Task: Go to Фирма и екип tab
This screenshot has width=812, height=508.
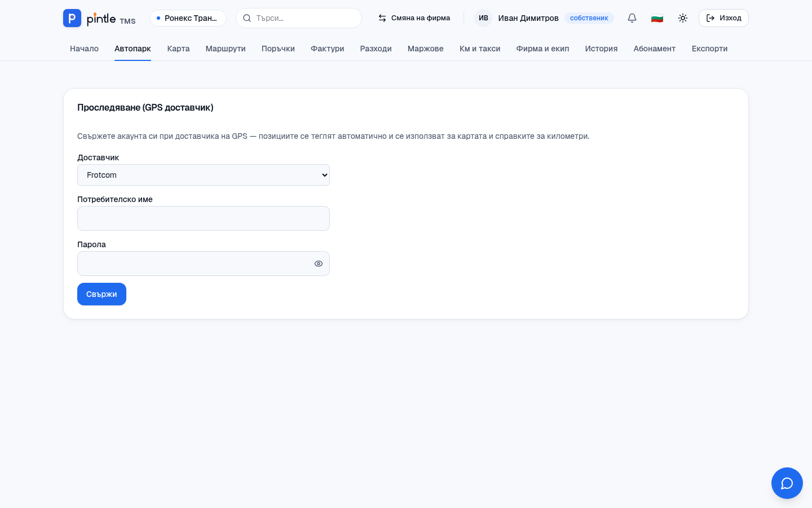Action: click(542, 49)
